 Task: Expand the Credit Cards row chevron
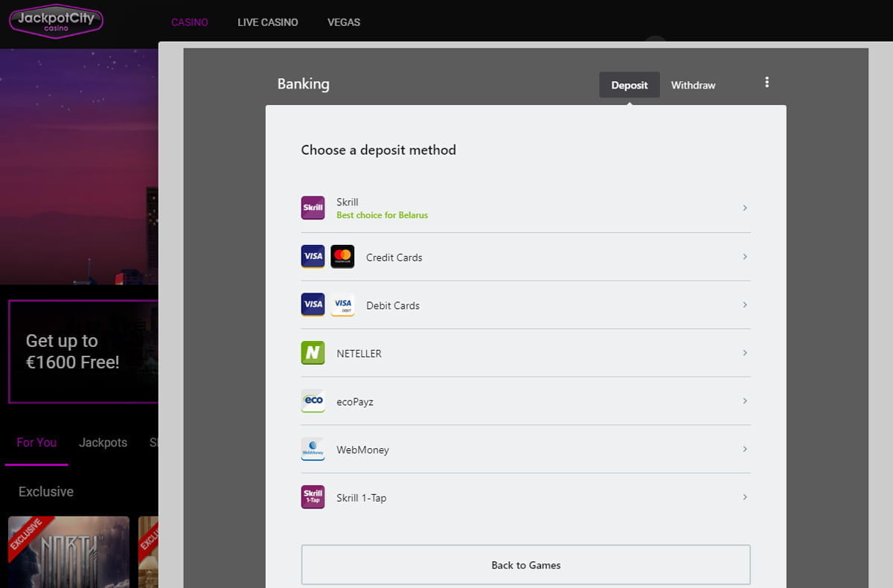click(744, 257)
